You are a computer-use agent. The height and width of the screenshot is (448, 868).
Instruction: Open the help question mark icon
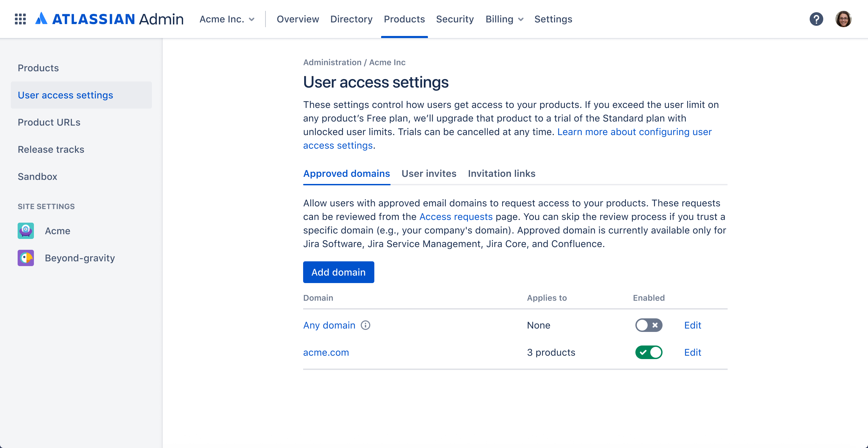[816, 19]
